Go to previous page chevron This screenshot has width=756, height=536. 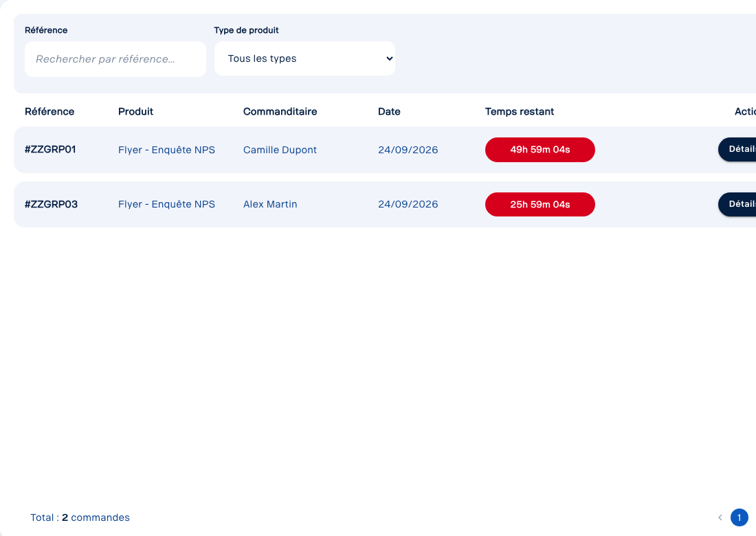(x=720, y=517)
